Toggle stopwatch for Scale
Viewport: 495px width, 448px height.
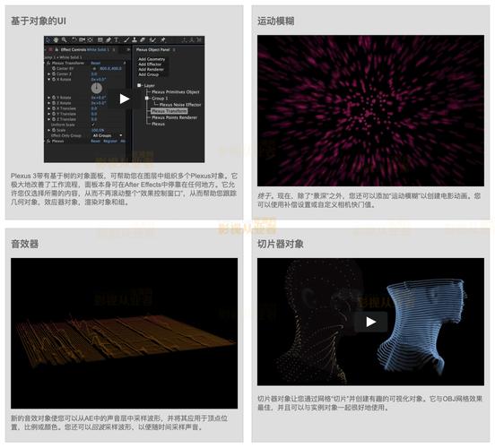[54, 130]
